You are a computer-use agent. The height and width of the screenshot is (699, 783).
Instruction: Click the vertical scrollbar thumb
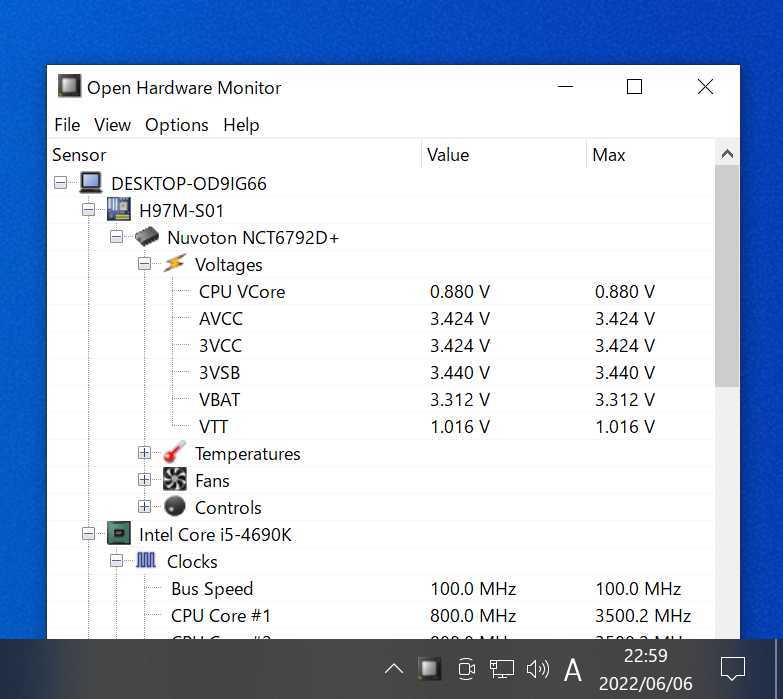[x=727, y=276]
